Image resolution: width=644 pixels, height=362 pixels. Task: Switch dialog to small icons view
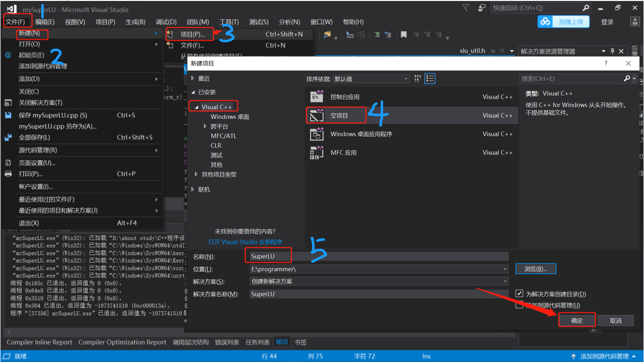coord(417,78)
